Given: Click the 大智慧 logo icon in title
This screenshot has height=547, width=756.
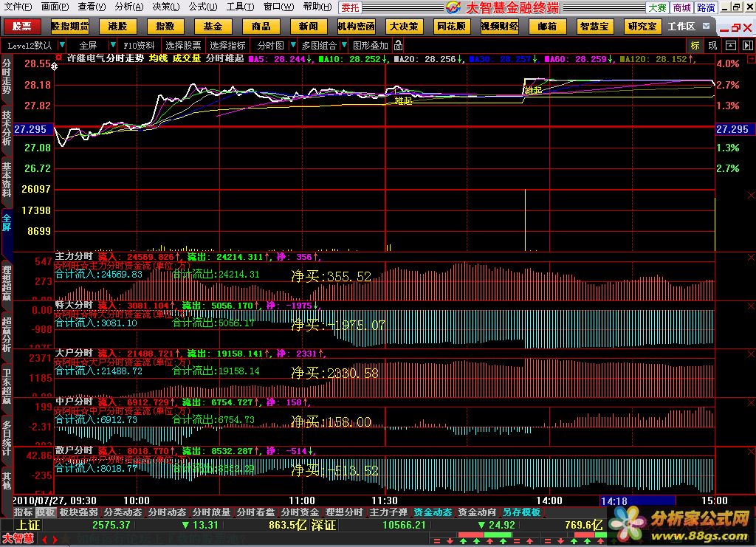Looking at the screenshot, I should pos(453,7).
